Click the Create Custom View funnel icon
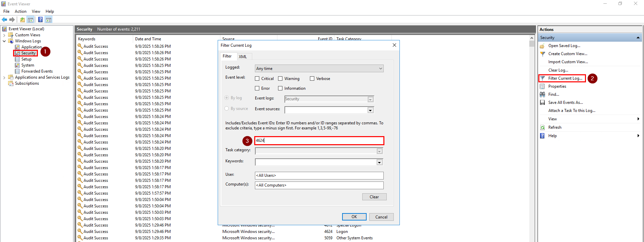The width and height of the screenshot is (644, 242). [542, 54]
